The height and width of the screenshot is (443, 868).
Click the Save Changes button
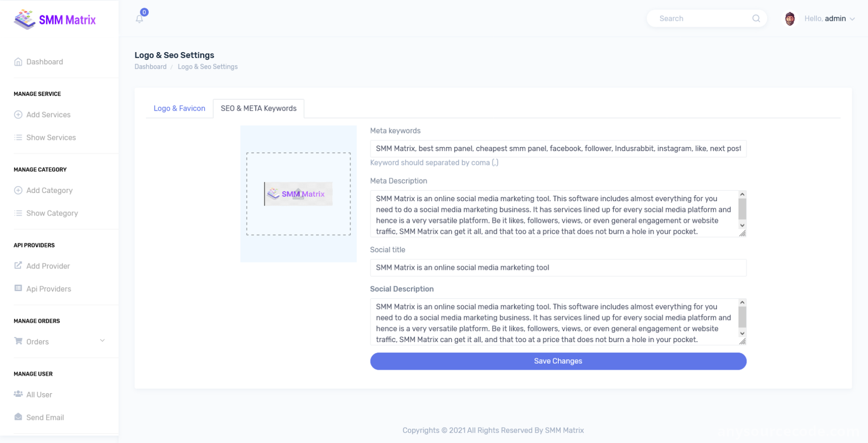[558, 361]
